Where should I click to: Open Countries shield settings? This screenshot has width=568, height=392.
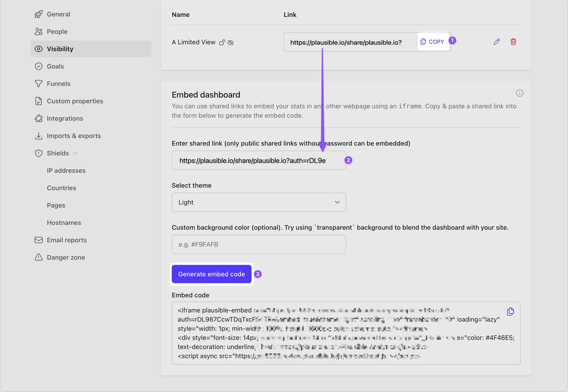point(61,188)
